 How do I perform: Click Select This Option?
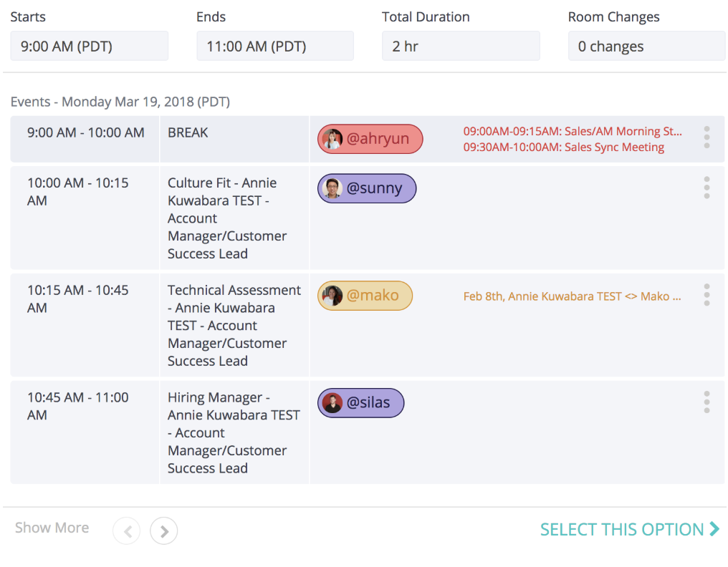click(x=629, y=530)
